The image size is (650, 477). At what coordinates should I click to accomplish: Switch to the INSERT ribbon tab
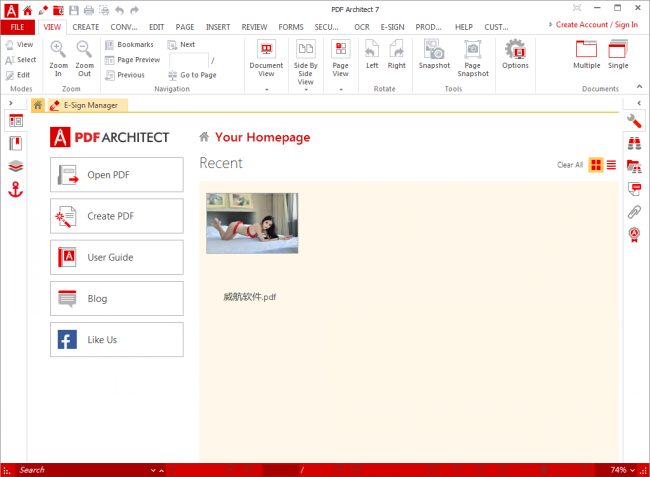[x=218, y=27]
